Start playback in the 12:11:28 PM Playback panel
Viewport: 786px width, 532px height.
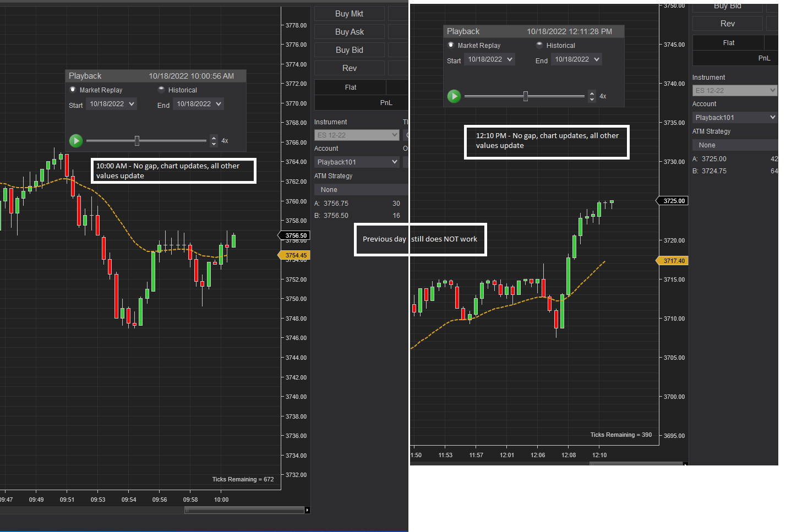click(454, 96)
